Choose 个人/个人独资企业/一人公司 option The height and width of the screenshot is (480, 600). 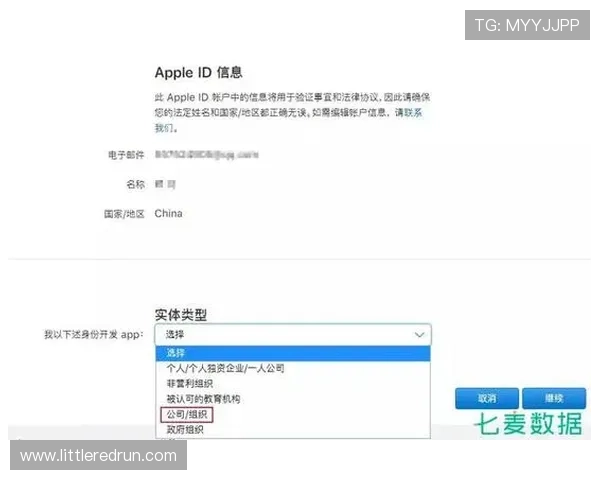click(x=293, y=368)
